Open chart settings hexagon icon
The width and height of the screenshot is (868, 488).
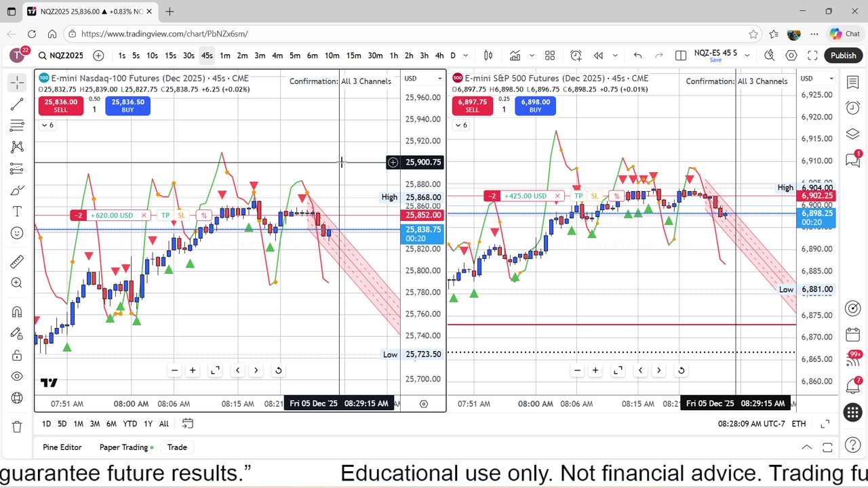pyautogui.click(x=791, y=56)
